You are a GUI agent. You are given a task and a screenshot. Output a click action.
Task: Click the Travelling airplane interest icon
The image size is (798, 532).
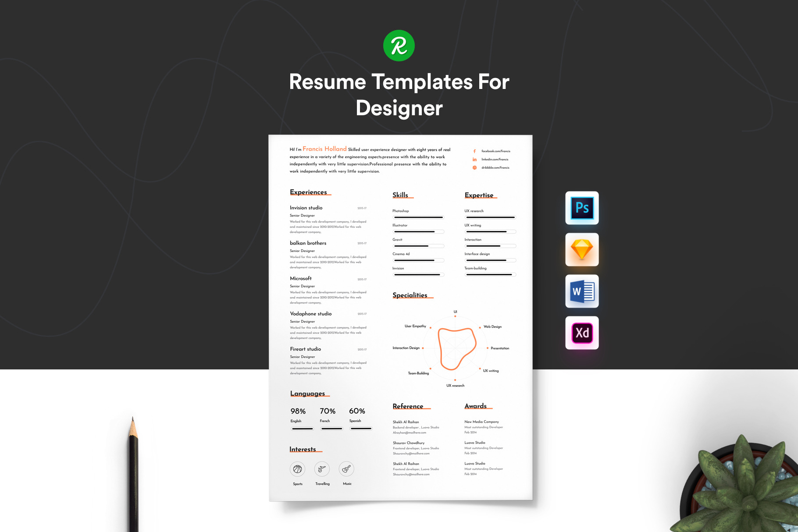pyautogui.click(x=322, y=469)
